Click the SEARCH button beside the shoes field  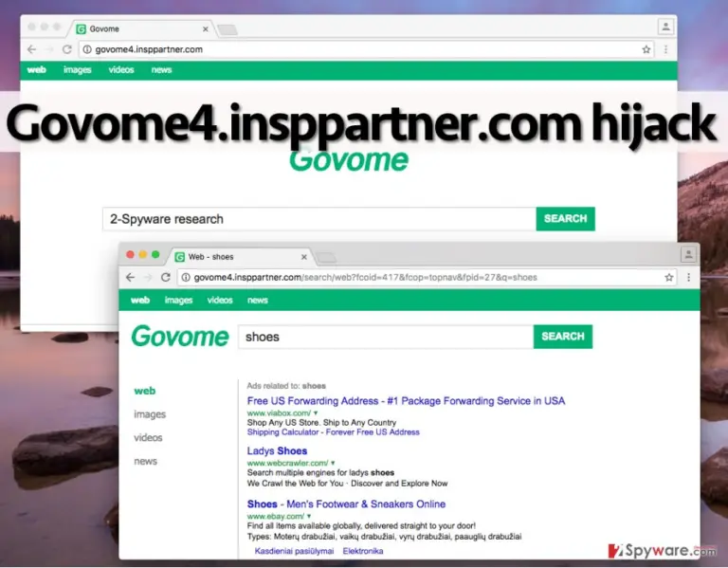tap(563, 337)
